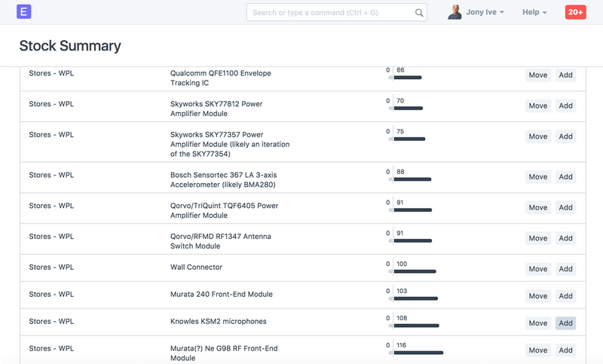Click Move for Qorvo/TriQuint TQF6405 Power Amplifier
The image size is (603, 364).
pos(537,207)
